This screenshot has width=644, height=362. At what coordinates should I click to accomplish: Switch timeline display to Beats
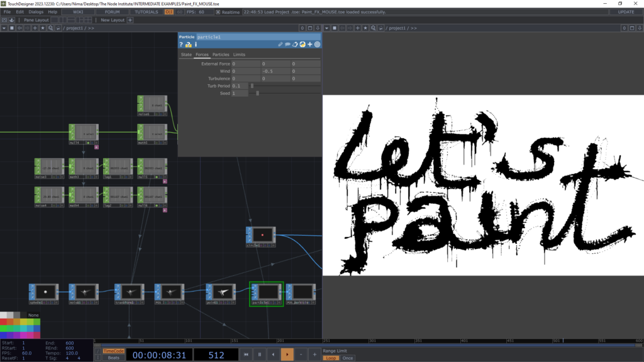pyautogui.click(x=113, y=358)
